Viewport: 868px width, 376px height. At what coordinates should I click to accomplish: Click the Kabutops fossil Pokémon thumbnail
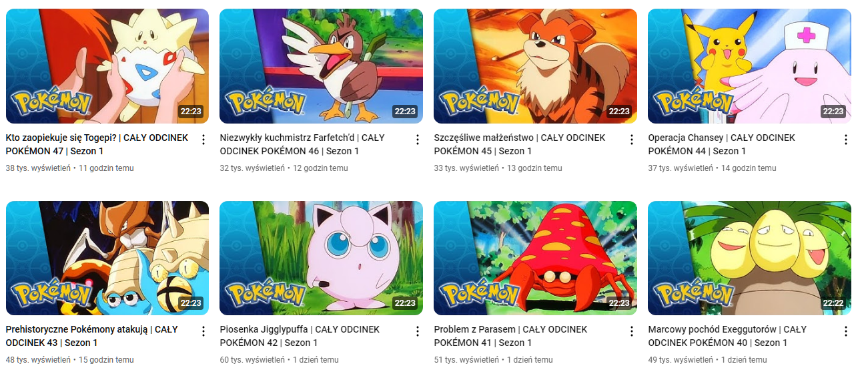pos(107,258)
